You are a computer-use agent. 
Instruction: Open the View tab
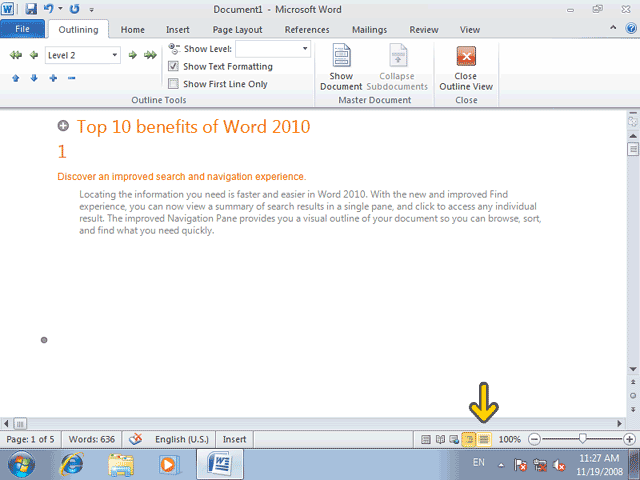point(470,29)
